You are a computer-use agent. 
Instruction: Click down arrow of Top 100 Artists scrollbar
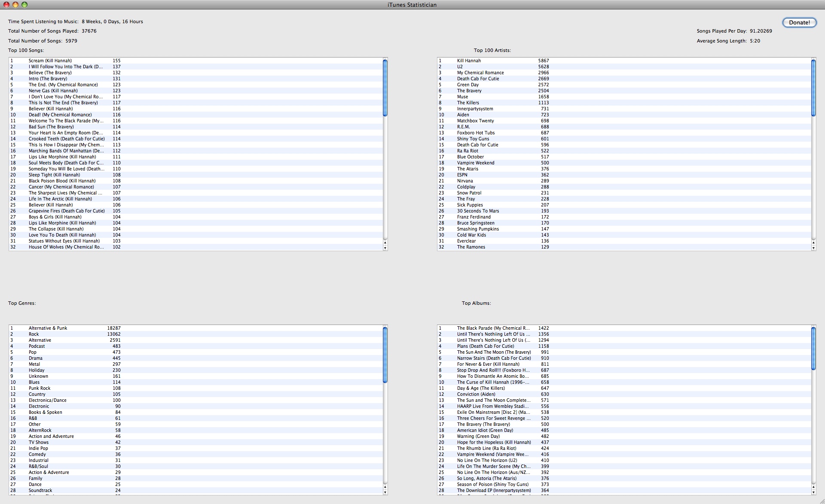[x=813, y=248]
